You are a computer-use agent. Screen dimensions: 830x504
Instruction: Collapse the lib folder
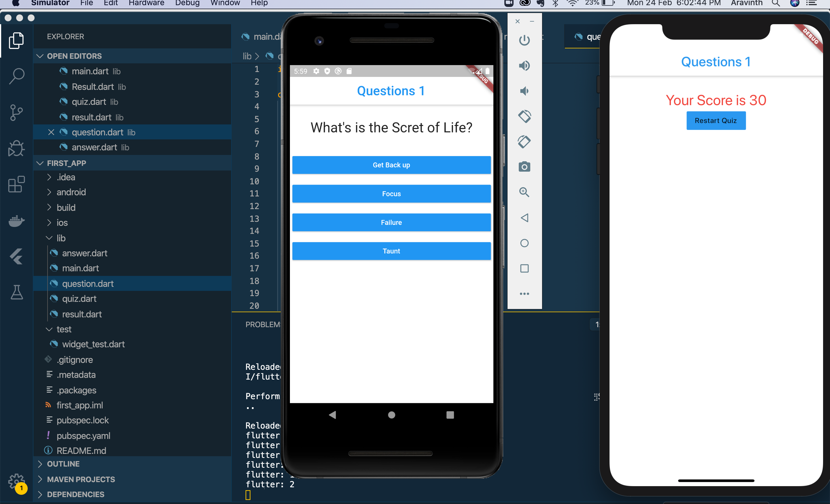(x=61, y=238)
